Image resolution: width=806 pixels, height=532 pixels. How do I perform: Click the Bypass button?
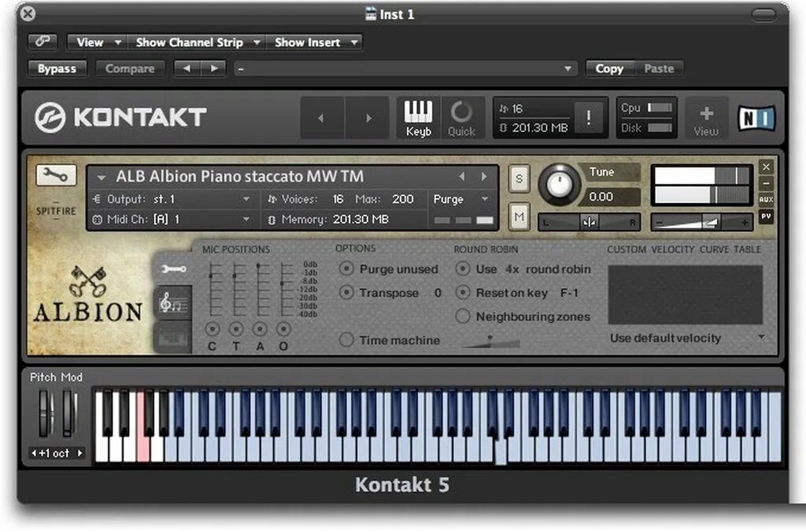(x=57, y=68)
